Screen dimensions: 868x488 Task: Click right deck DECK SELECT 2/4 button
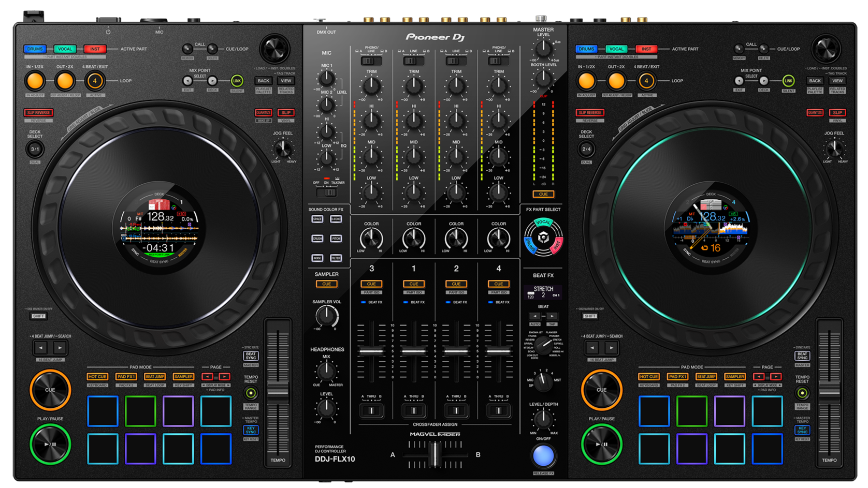coord(586,149)
